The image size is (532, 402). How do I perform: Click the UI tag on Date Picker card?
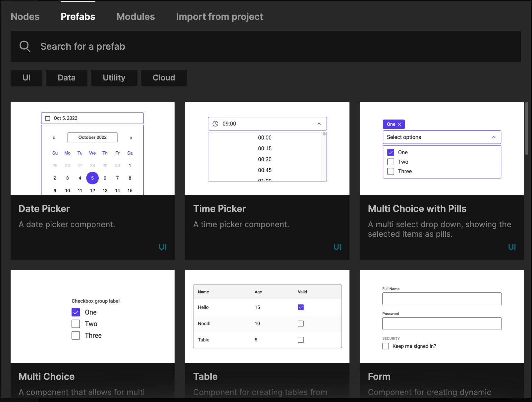click(163, 247)
